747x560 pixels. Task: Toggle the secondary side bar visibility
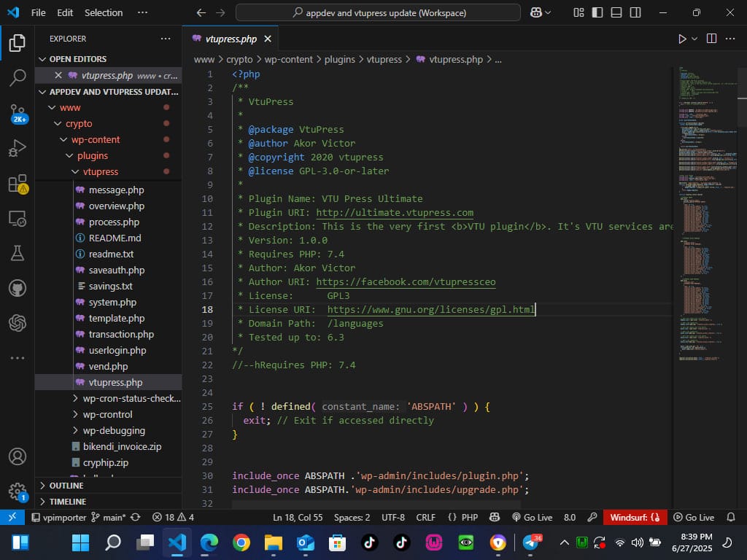point(635,12)
